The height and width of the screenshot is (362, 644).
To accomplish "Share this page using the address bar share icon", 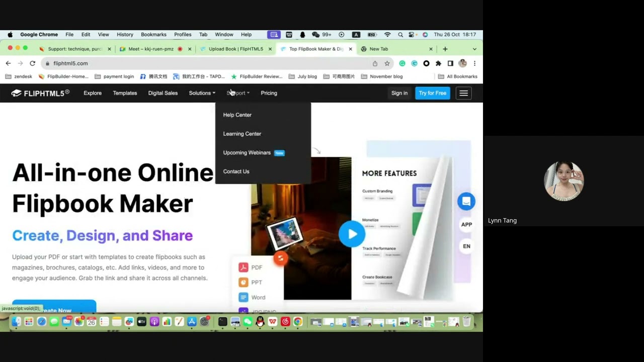I will coord(375,63).
